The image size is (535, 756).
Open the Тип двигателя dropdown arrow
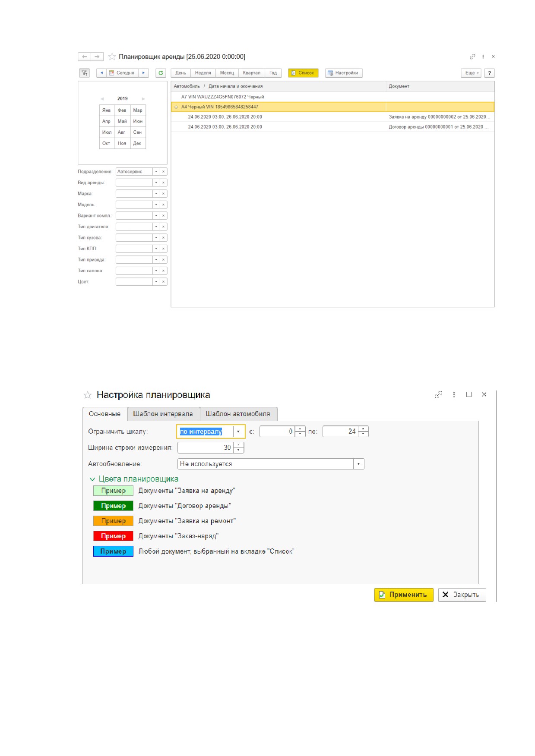156,227
